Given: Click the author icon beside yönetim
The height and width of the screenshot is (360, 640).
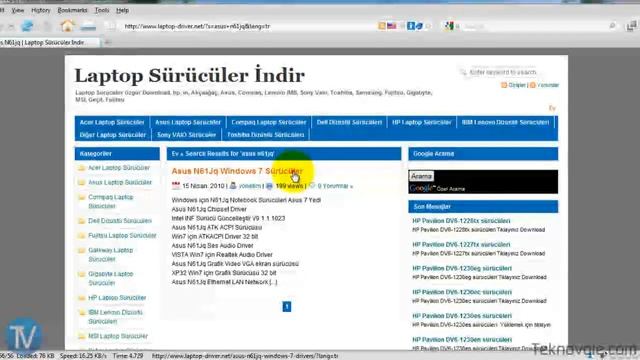Looking at the screenshot, I should pos(233,186).
